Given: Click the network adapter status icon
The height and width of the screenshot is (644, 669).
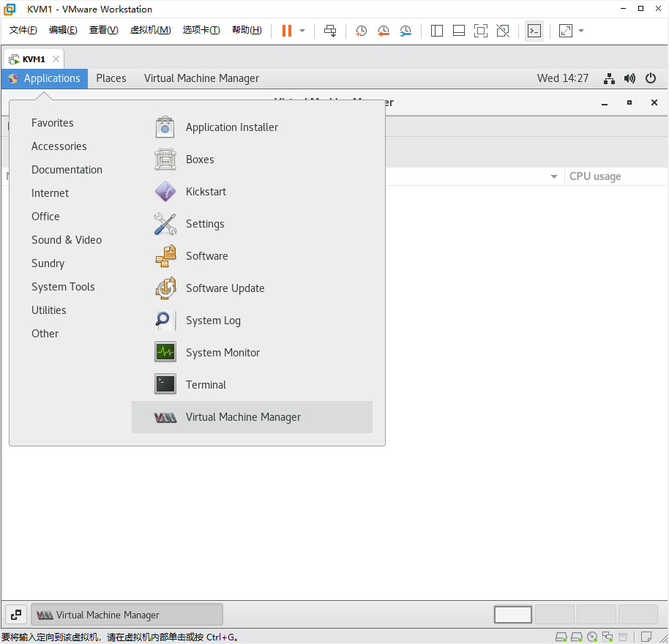Looking at the screenshot, I should 608,637.
